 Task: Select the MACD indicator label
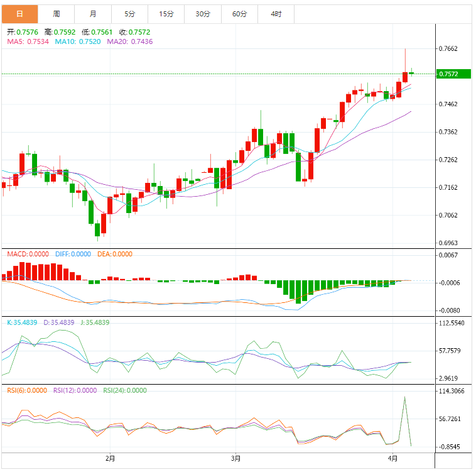pos(28,254)
